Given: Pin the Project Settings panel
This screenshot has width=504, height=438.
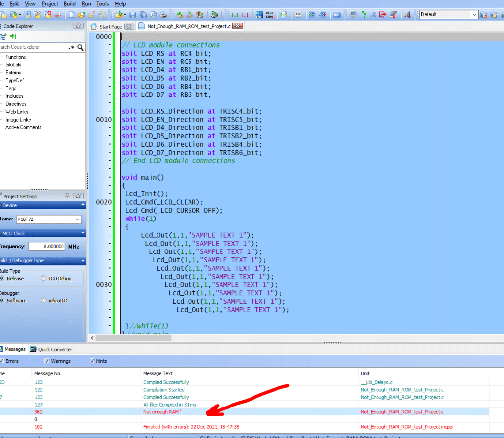Looking at the screenshot, I should (x=67, y=196).
